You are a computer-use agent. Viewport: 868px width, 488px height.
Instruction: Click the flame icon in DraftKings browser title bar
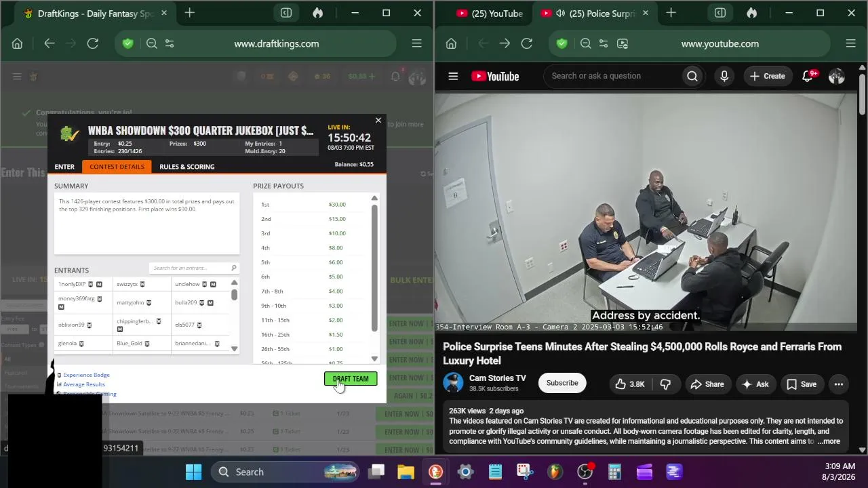(x=317, y=13)
